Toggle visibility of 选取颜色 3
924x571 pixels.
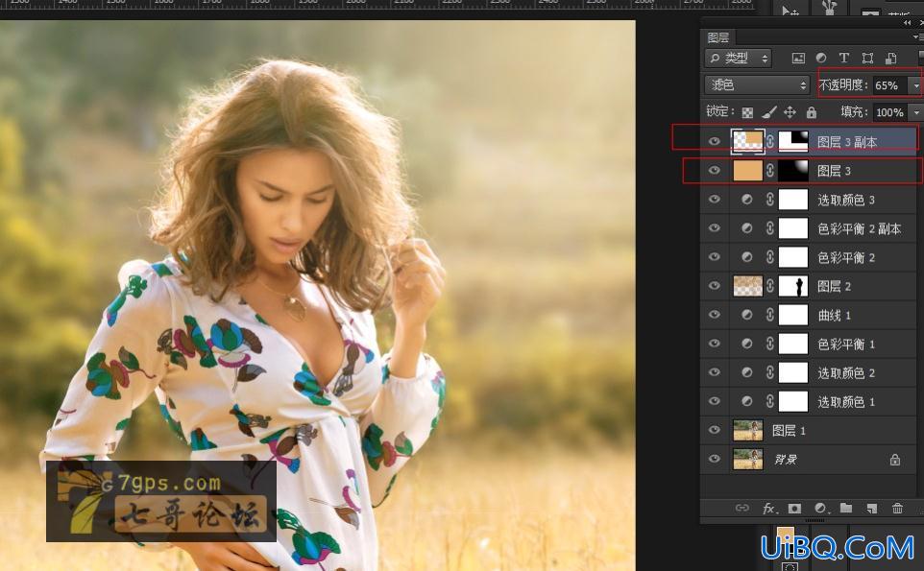[715, 199]
